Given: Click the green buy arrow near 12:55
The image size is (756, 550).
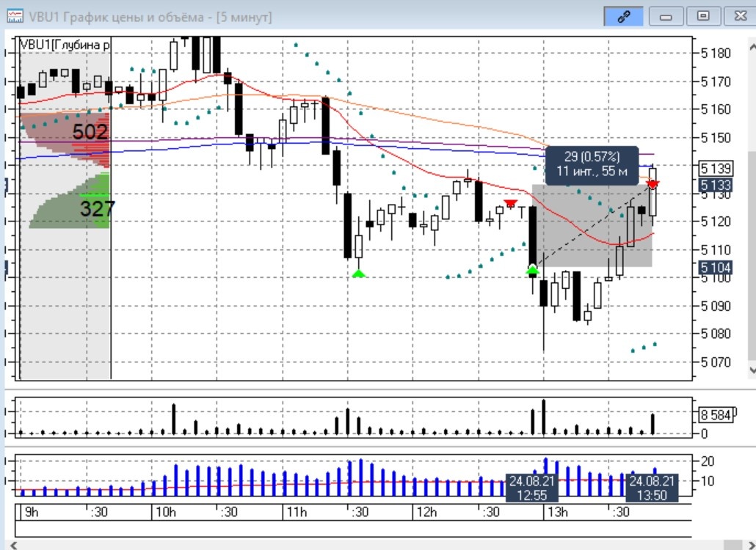Looking at the screenshot, I should pyautogui.click(x=532, y=270).
